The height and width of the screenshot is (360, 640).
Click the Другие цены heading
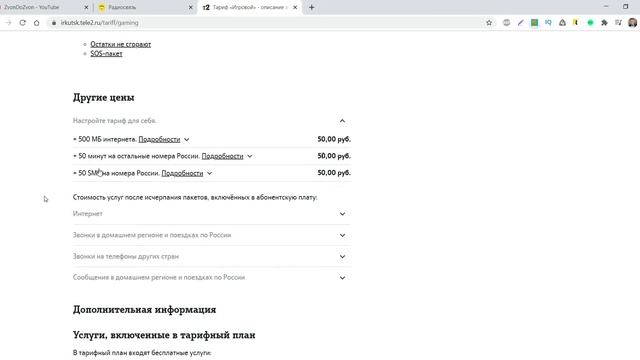tap(104, 98)
